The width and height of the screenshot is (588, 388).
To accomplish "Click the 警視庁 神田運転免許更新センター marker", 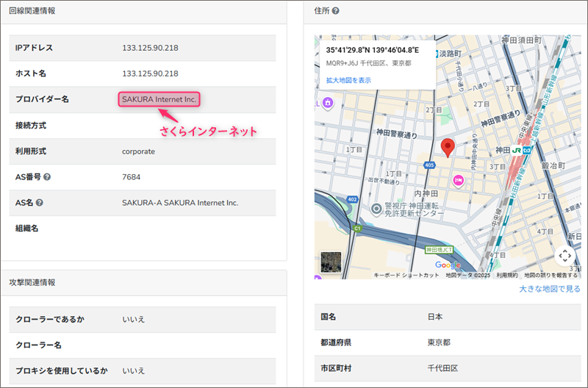I will click(377, 209).
